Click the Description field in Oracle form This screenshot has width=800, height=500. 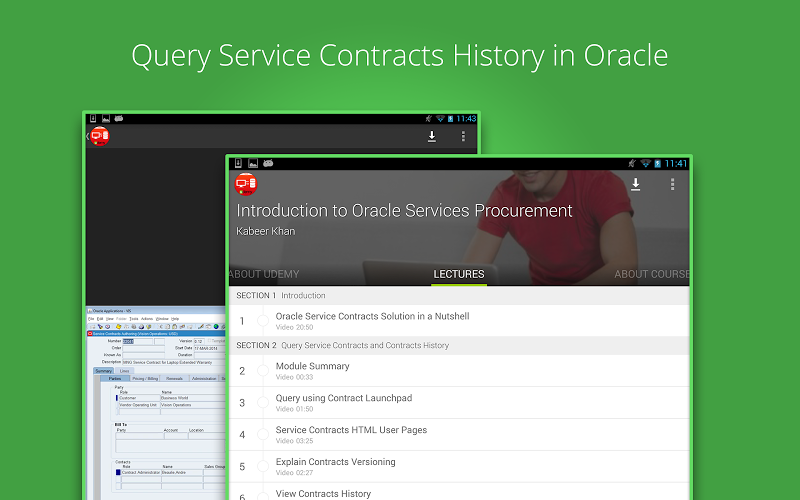[173, 362]
